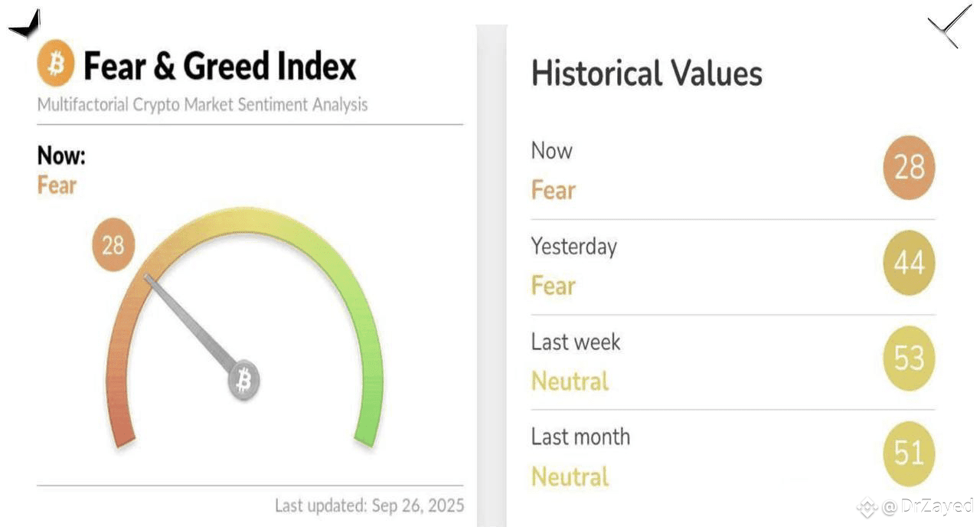Select the Fear & Greed Index title

pos(220,67)
